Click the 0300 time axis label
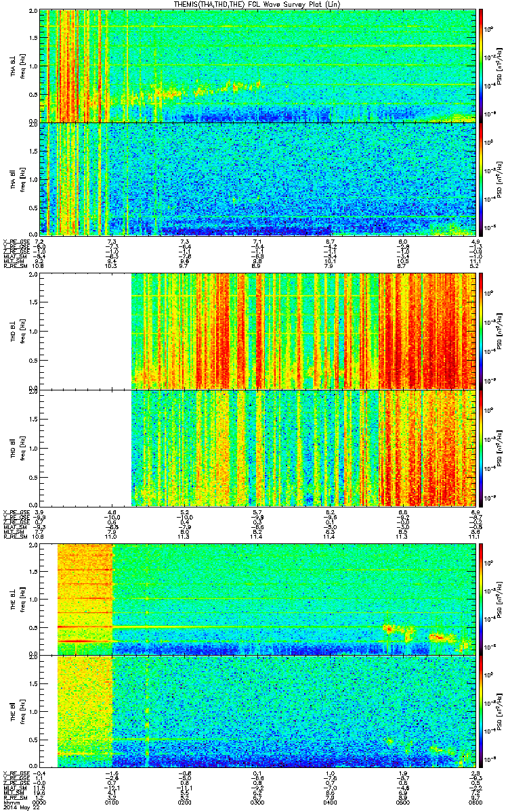The width and height of the screenshot is (508, 812). 257,803
